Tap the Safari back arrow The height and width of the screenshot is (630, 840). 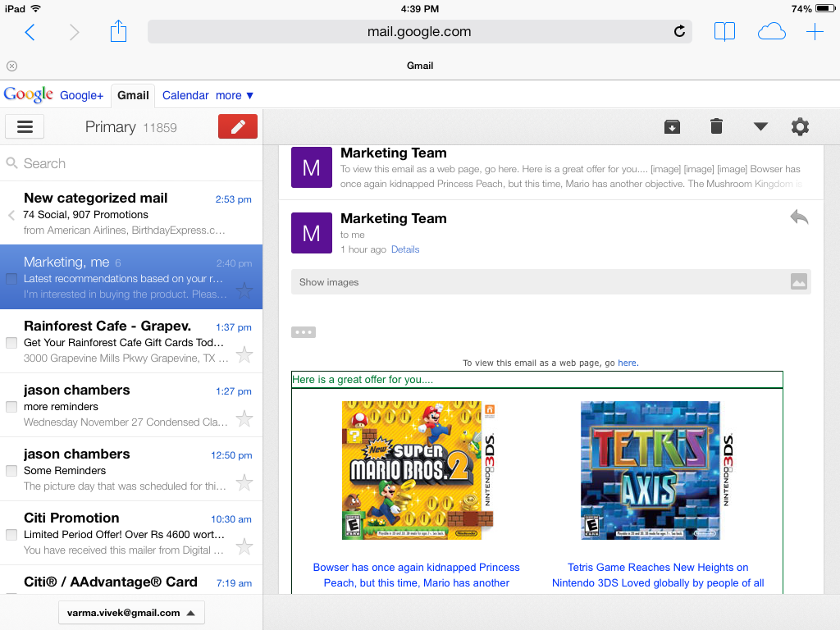coord(30,32)
